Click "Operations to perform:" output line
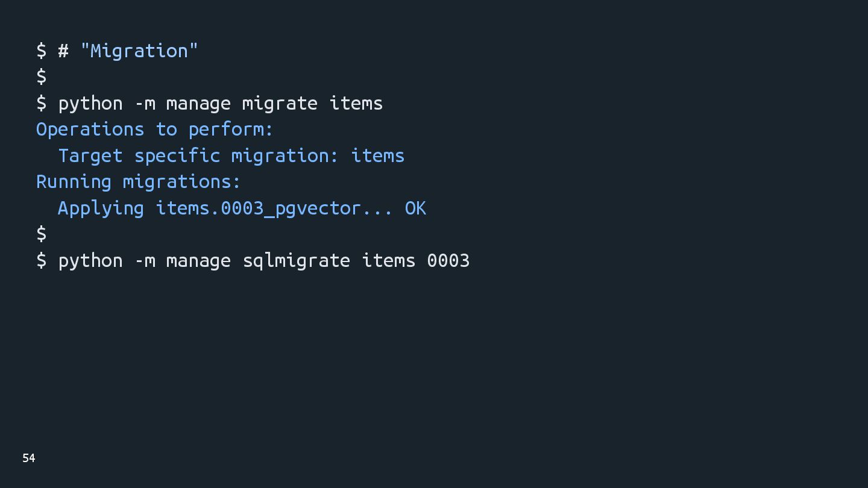The width and height of the screenshot is (868, 488). (154, 130)
